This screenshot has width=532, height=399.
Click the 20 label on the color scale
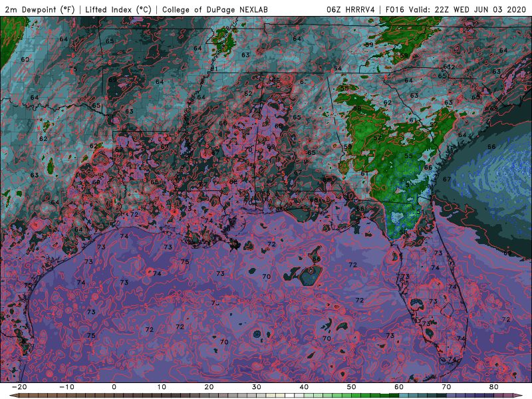(x=209, y=387)
